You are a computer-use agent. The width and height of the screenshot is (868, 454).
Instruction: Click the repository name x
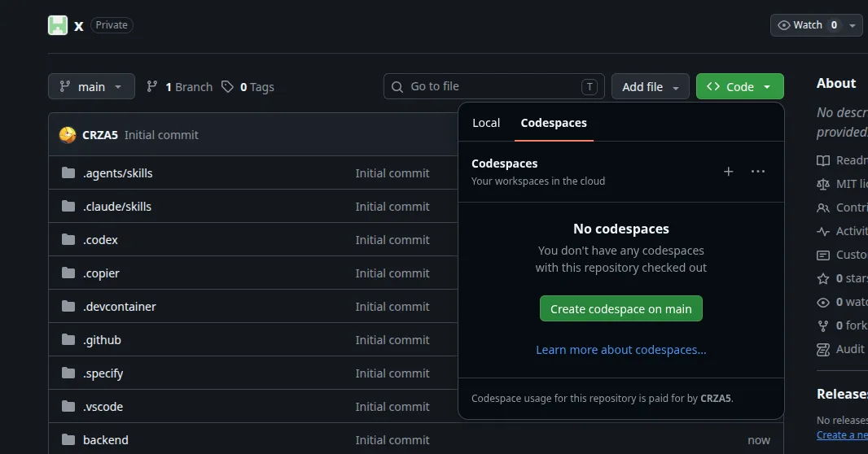(x=79, y=25)
